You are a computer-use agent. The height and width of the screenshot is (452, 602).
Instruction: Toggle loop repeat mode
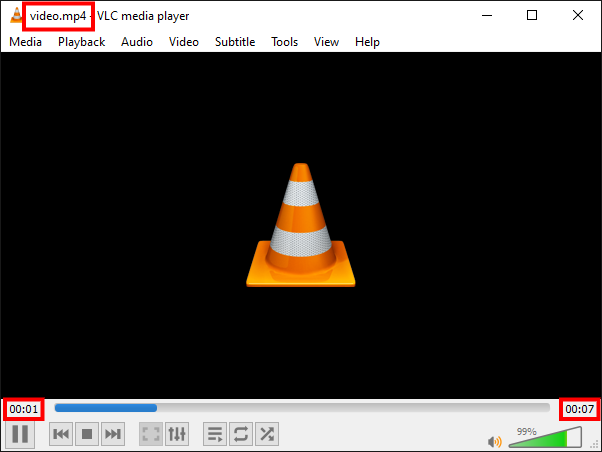click(241, 434)
